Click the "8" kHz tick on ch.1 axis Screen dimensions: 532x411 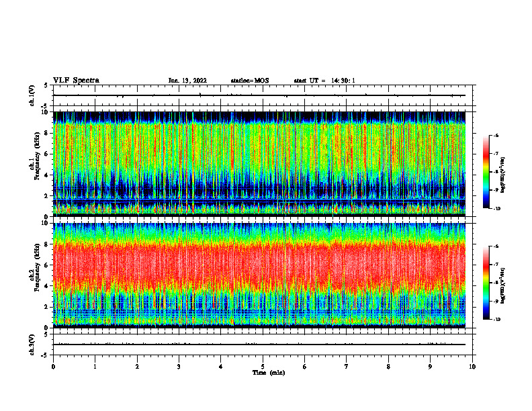coord(46,133)
